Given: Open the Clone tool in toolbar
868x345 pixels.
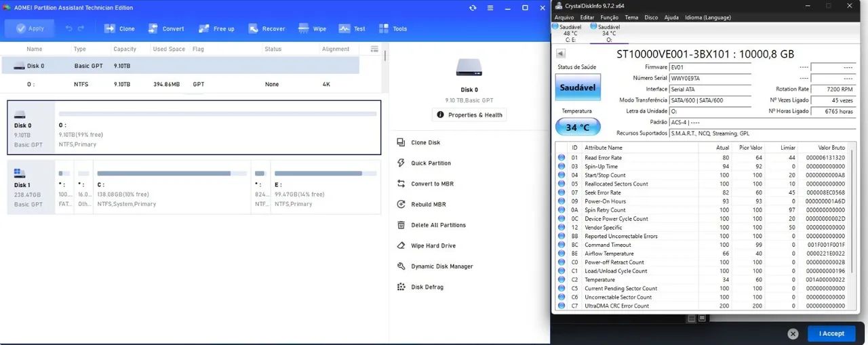Looking at the screenshot, I should click(119, 28).
